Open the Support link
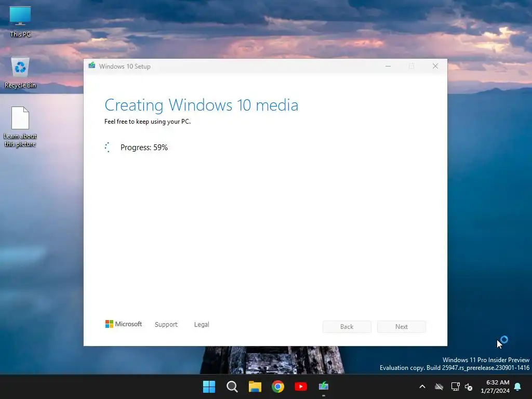Viewport: 532px width, 399px height. (x=166, y=324)
